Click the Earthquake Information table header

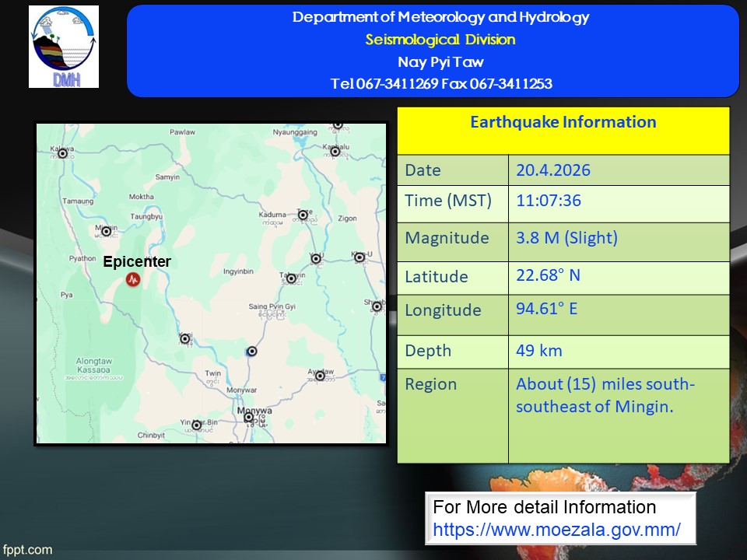(x=563, y=122)
